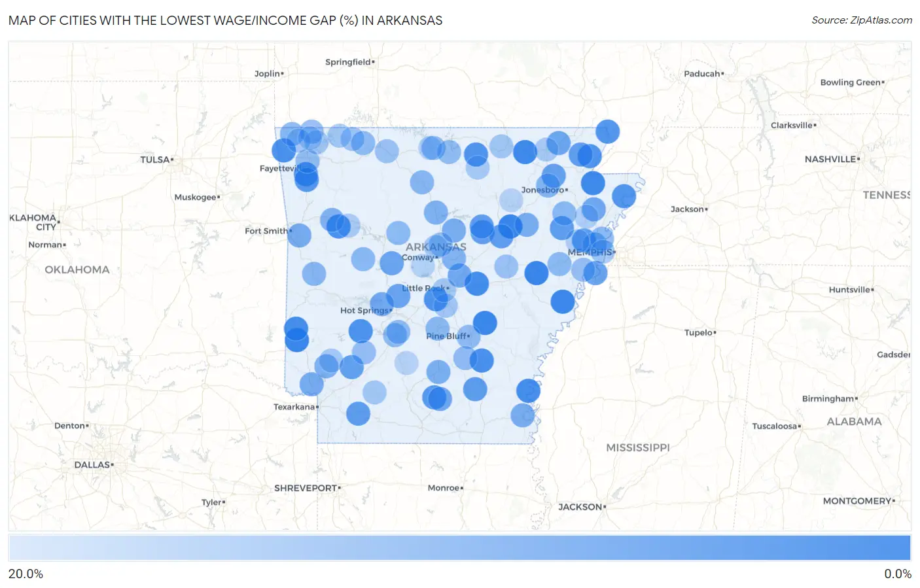Screen dimensions: 920x588
Task: Click the 20.0% legend label
Action: [x=26, y=574]
